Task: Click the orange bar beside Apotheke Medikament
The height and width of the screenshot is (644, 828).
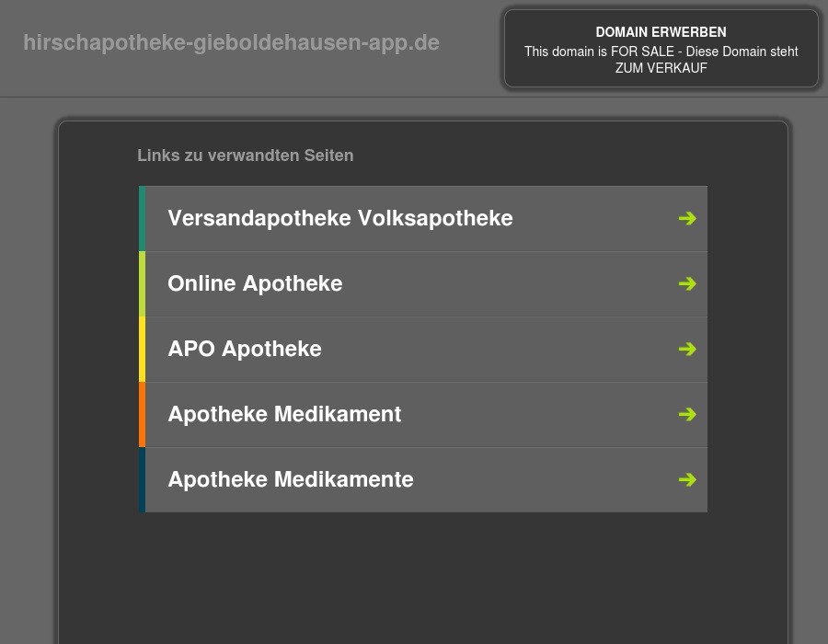Action: [x=144, y=414]
